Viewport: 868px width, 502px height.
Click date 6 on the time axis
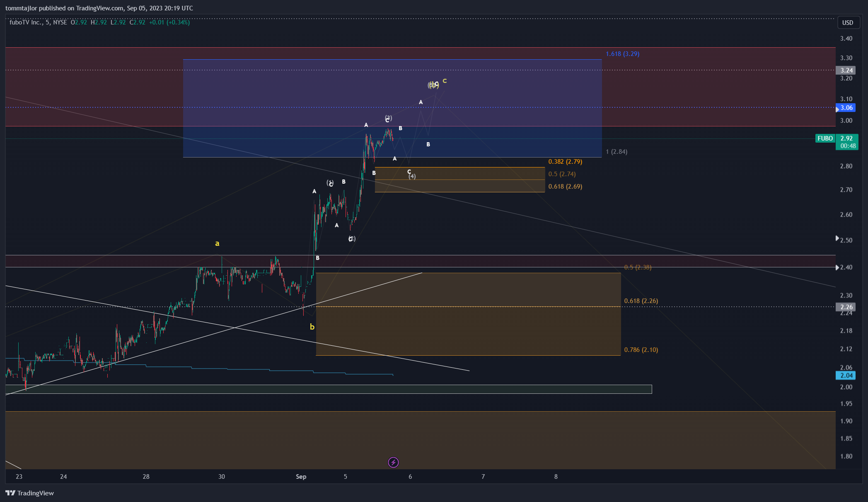410,477
